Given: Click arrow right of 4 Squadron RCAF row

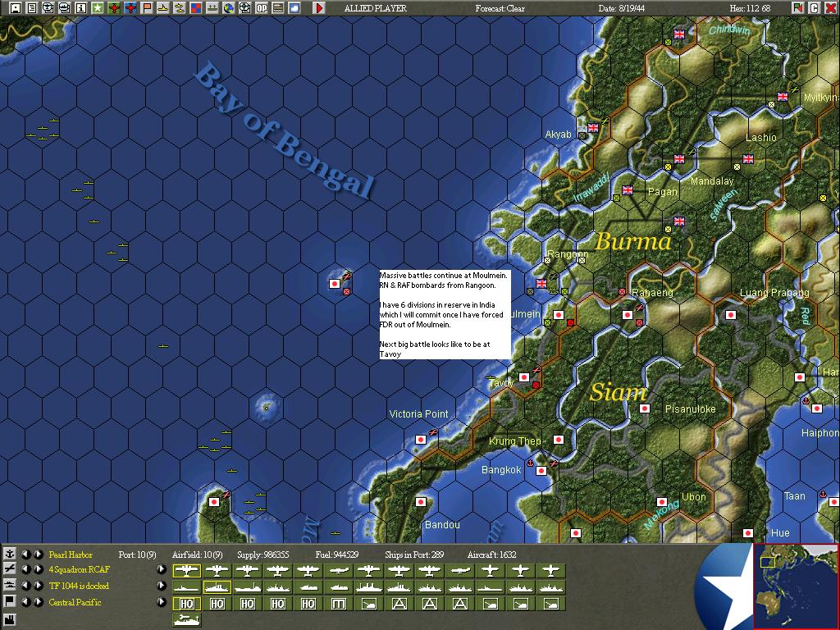Looking at the screenshot, I should (x=162, y=569).
